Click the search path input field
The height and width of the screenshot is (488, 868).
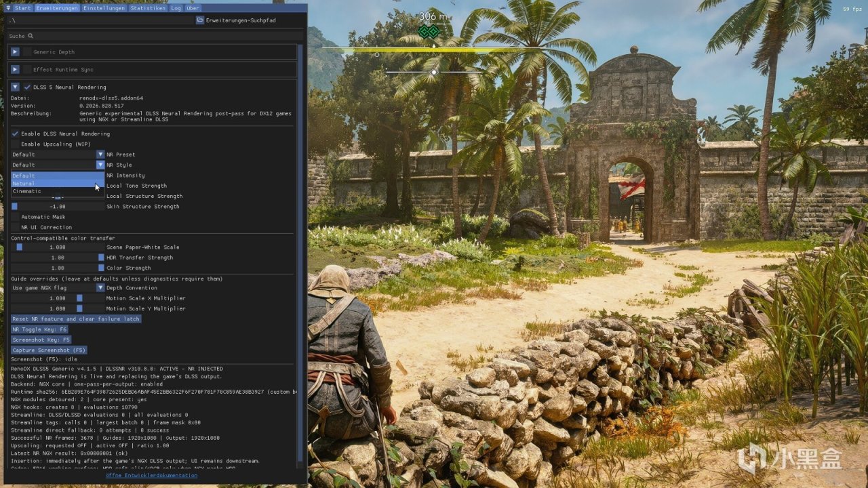[x=100, y=20]
